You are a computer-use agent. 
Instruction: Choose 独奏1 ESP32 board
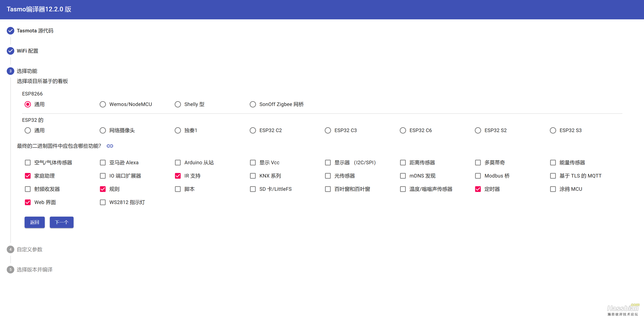(x=178, y=130)
